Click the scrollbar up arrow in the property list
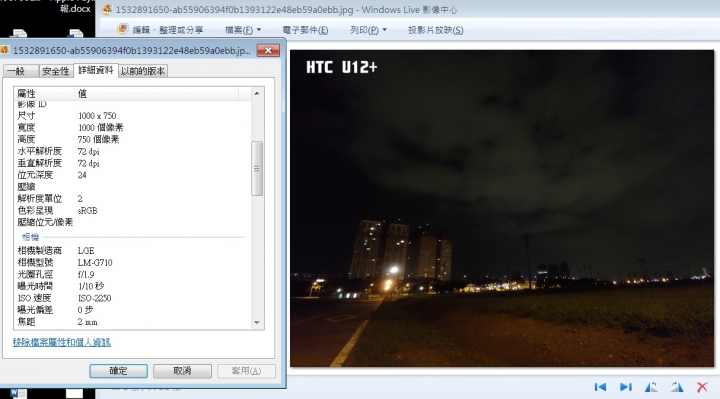 [x=257, y=93]
